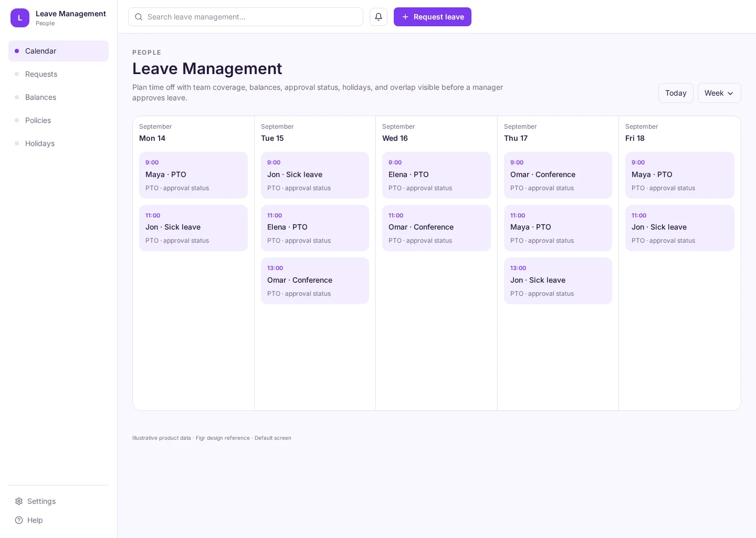This screenshot has height=538, width=756.
Task: Click the notification bell icon
Action: [x=379, y=17]
